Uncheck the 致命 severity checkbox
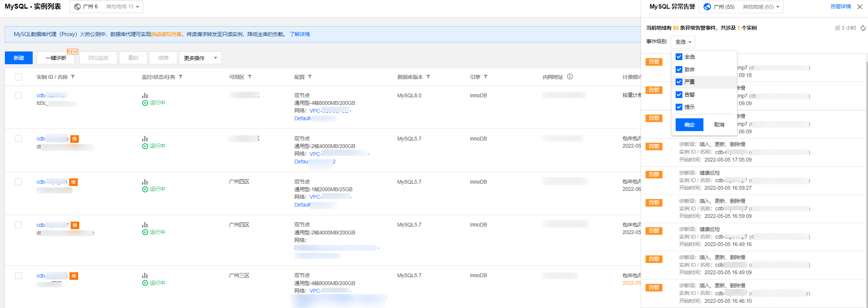This screenshot has width=868, height=308. 679,69
